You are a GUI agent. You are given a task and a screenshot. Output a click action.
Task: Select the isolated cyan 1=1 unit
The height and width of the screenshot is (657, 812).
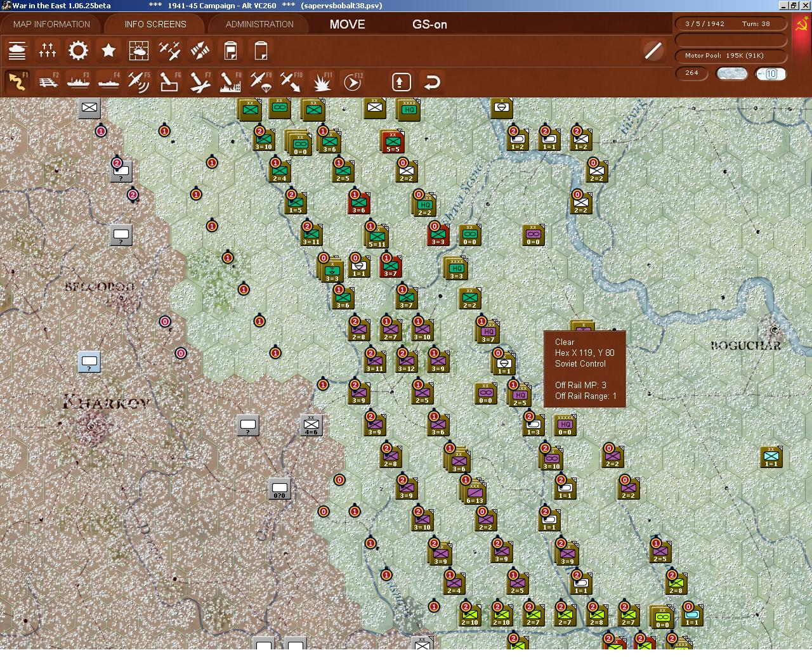tap(771, 457)
